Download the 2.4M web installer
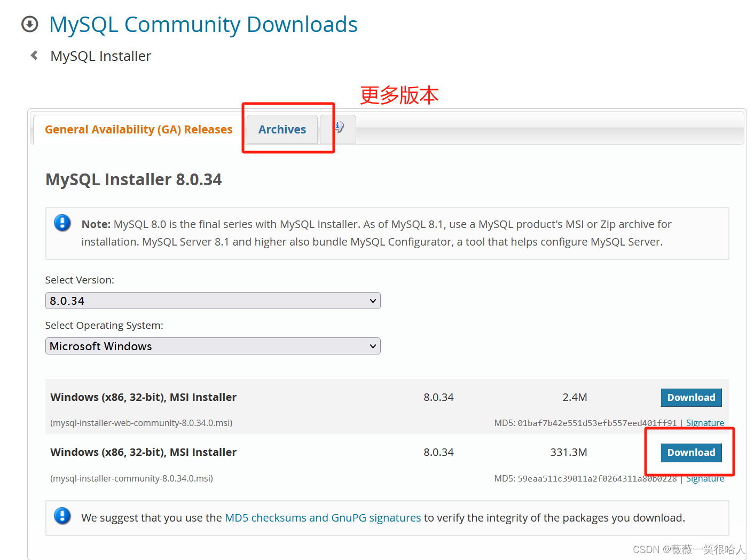The image size is (754, 560). point(691,397)
